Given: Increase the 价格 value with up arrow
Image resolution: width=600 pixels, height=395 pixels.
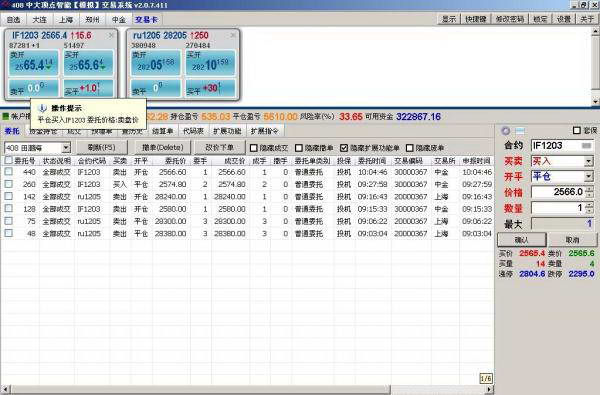Looking at the screenshot, I should (x=589, y=189).
